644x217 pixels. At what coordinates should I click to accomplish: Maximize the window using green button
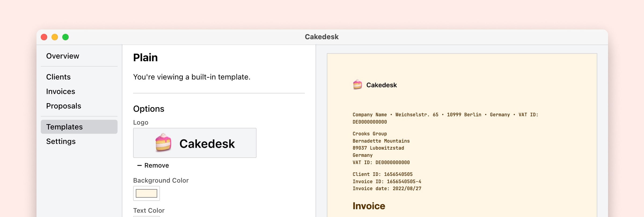[65, 37]
